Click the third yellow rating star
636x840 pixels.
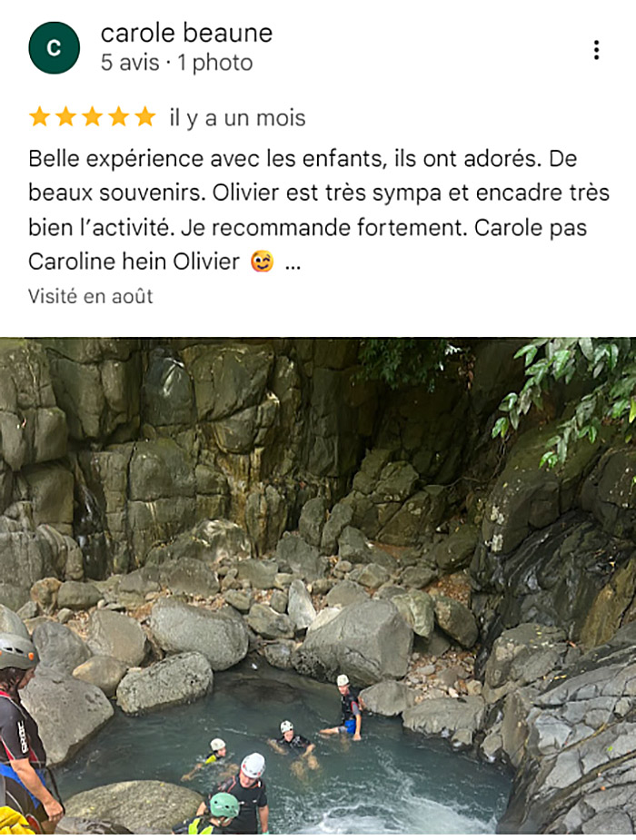pos(92,117)
